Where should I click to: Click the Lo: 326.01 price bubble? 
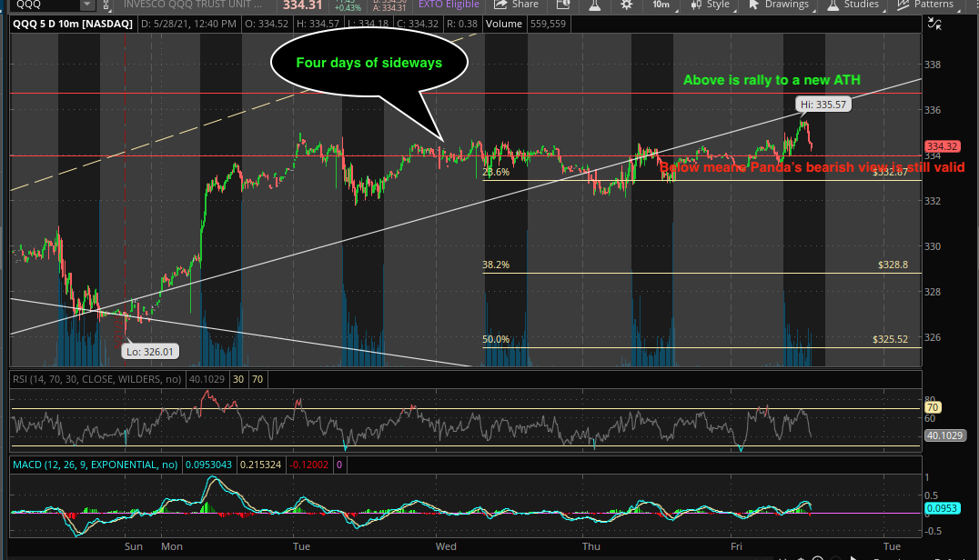coord(150,352)
